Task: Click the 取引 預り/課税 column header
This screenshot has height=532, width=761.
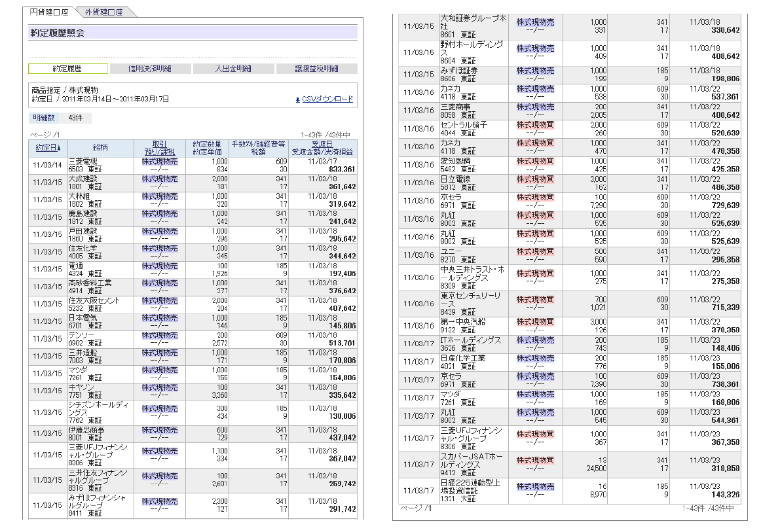Action: 160,148
